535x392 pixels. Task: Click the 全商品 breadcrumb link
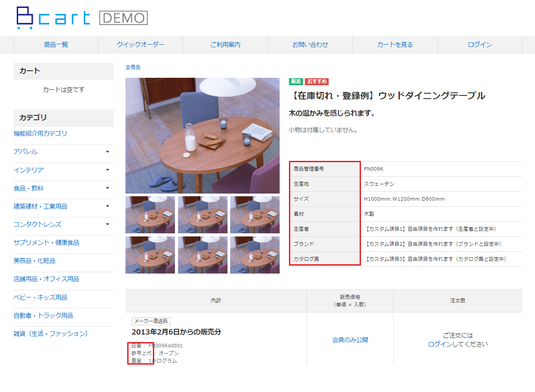pyautogui.click(x=133, y=67)
